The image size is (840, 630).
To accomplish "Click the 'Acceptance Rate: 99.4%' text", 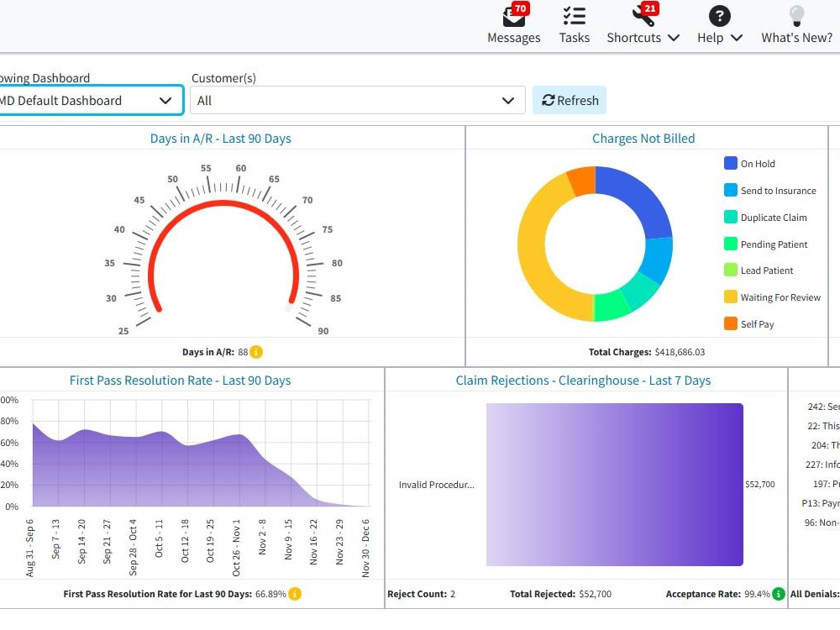I will 718,594.
